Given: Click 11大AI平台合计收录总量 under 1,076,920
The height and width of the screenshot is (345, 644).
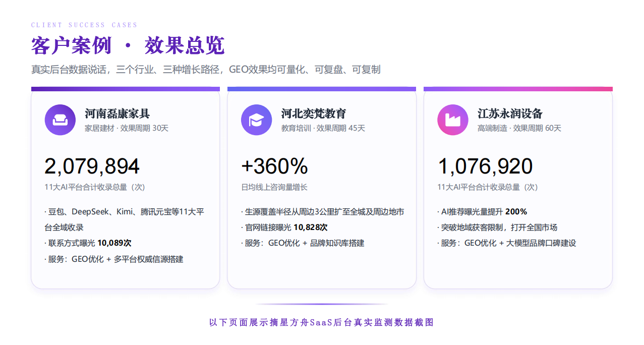Looking at the screenshot, I should point(488,187).
